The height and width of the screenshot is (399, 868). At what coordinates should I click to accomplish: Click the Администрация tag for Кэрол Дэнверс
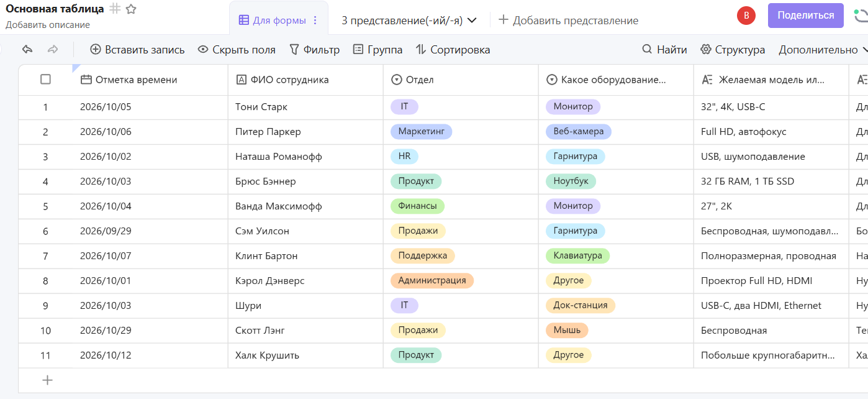pyautogui.click(x=432, y=280)
